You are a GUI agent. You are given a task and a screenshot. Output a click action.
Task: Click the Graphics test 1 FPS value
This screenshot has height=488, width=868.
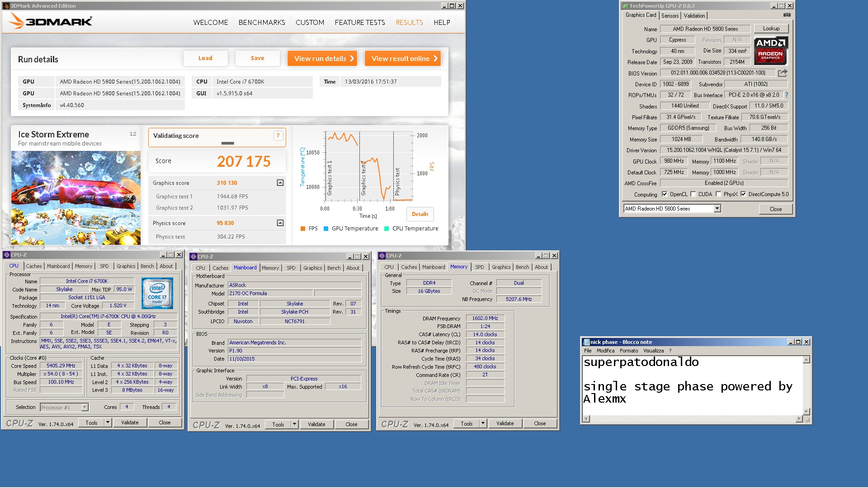pyautogui.click(x=232, y=197)
